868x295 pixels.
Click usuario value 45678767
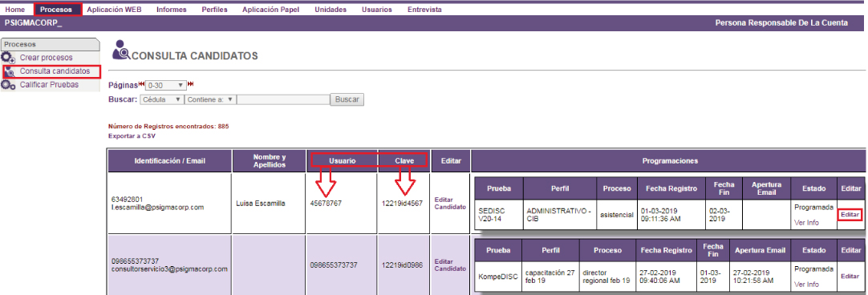pos(326,204)
